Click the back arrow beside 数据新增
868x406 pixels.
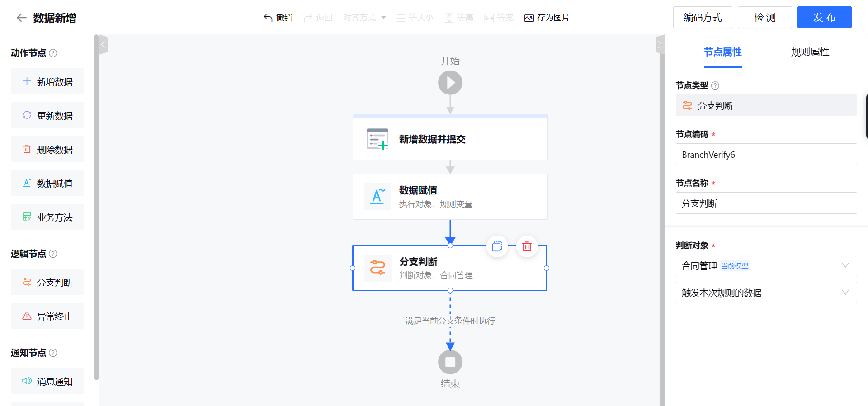[x=21, y=18]
